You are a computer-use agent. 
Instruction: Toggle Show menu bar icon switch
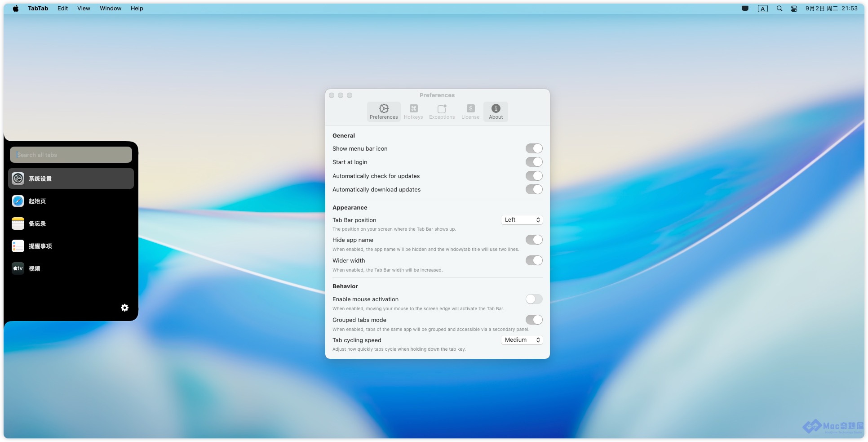(x=534, y=148)
